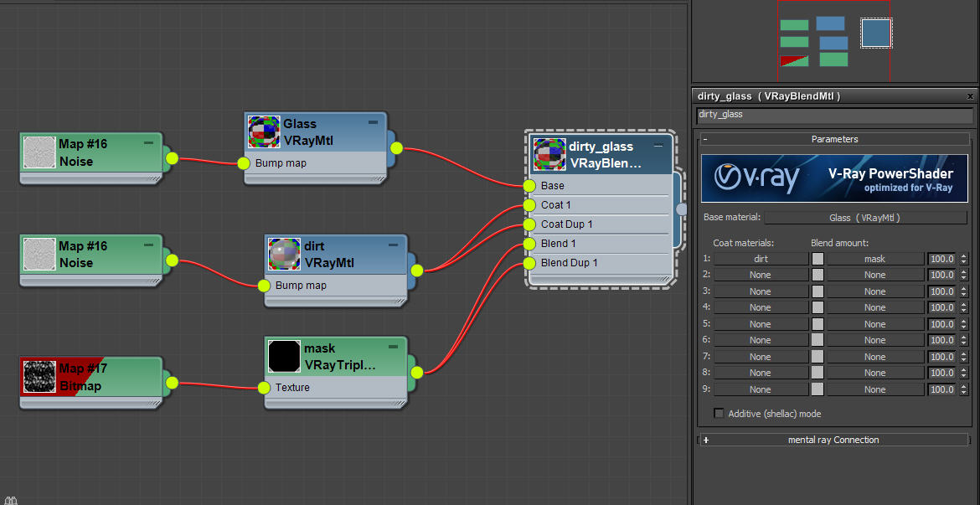Viewport: 980px width, 505px height.
Task: Collapse the mask node with its minimize toggle
Action: click(392, 346)
